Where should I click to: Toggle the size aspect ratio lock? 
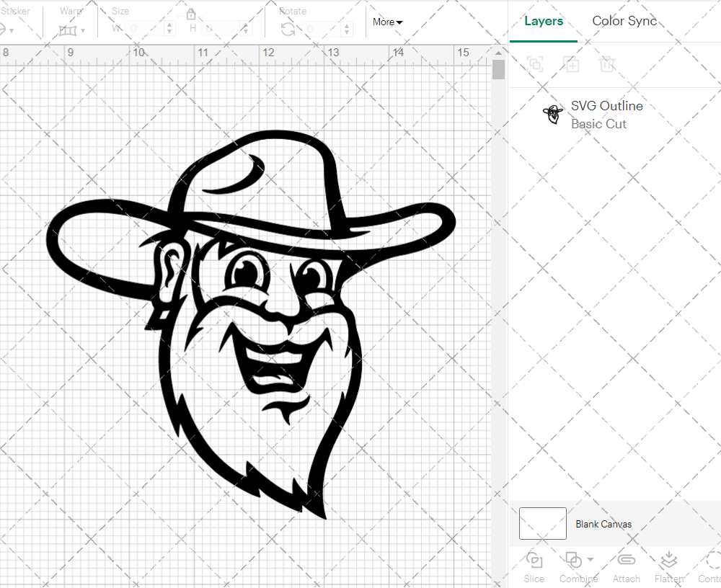coord(191,14)
